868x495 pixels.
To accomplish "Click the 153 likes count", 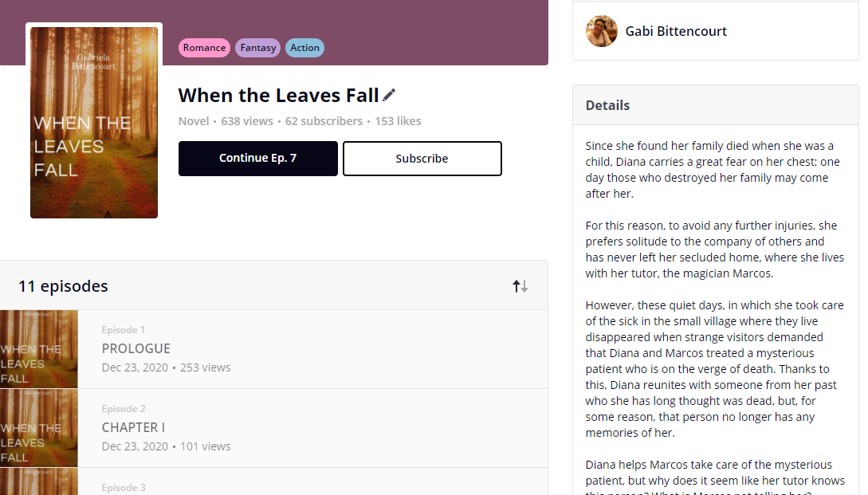I will point(398,121).
